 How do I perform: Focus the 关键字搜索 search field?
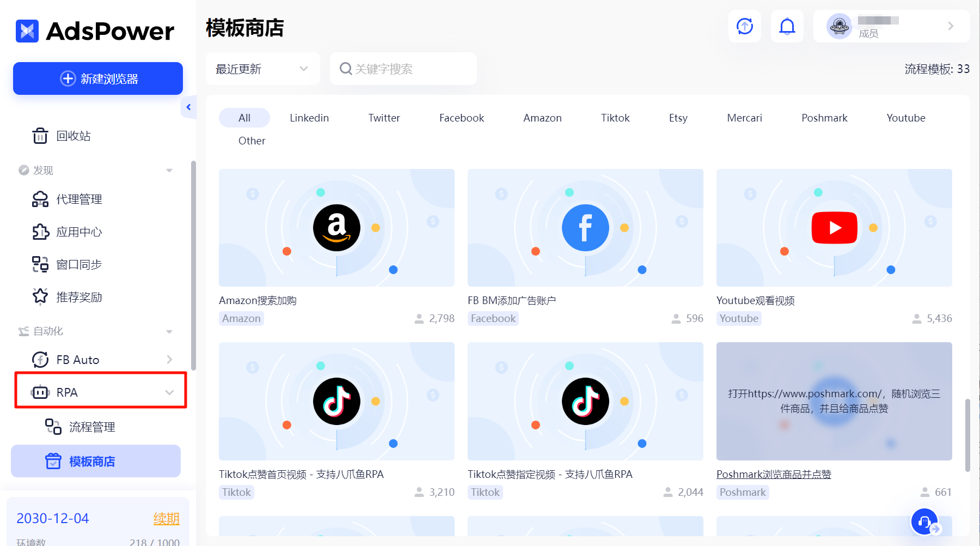[x=403, y=69]
